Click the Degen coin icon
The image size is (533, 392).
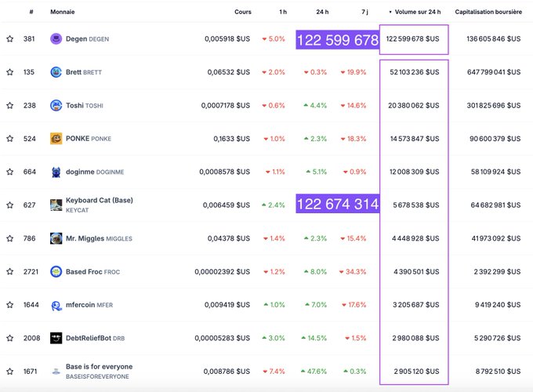click(56, 38)
